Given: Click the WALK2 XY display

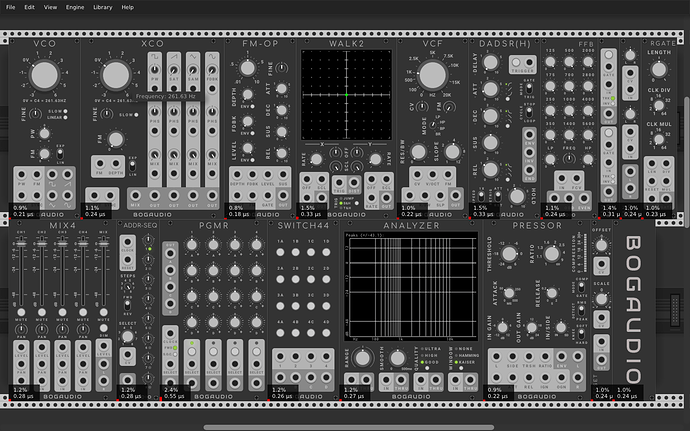Looking at the screenshot, I should point(346,95).
